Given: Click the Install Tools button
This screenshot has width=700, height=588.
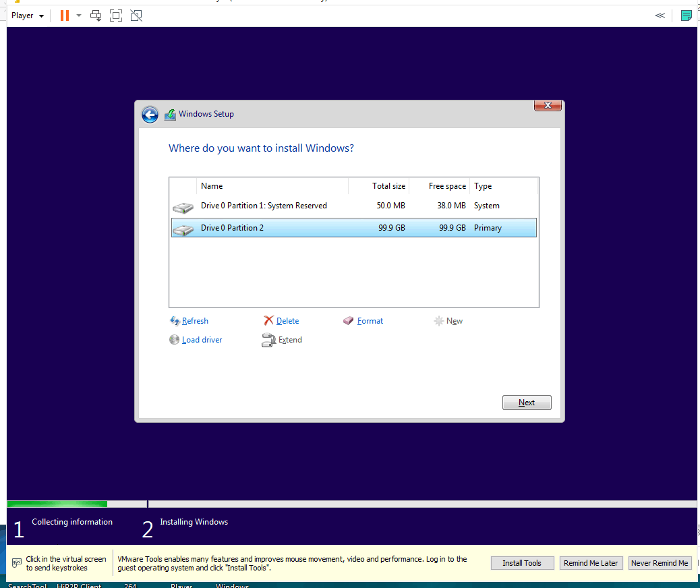Looking at the screenshot, I should tap(523, 563).
